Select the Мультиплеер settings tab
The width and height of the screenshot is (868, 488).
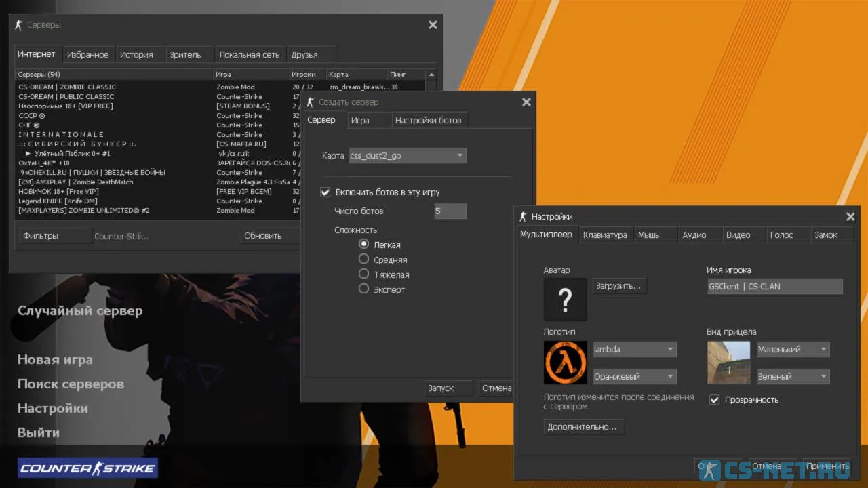pos(547,235)
